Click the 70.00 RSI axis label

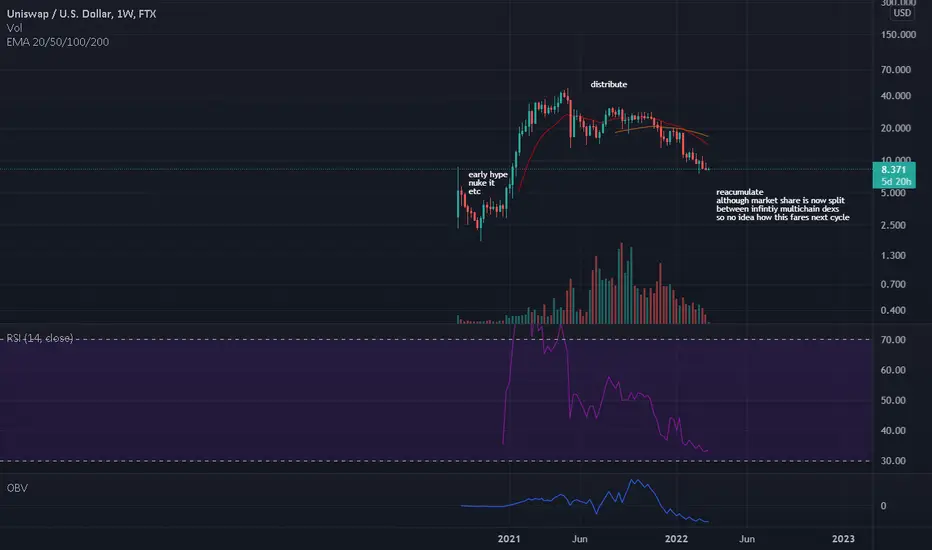[893, 340]
